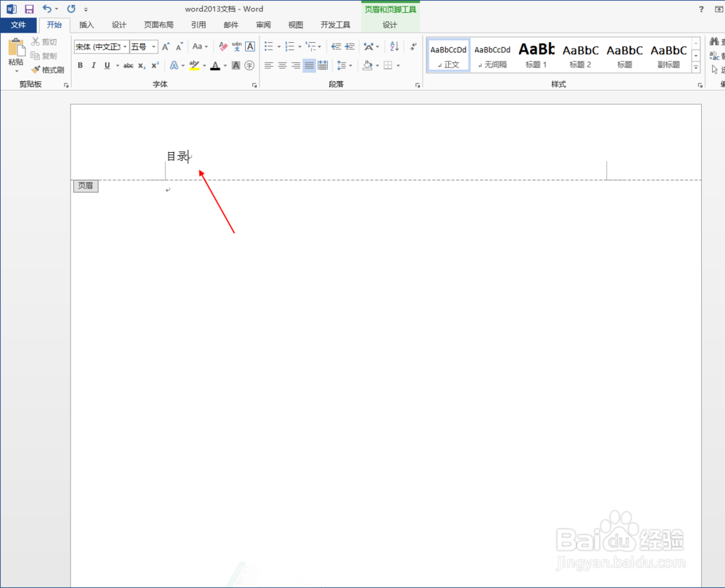725x588 pixels.
Task: Toggle Align Left paragraph alignment
Action: [269, 66]
